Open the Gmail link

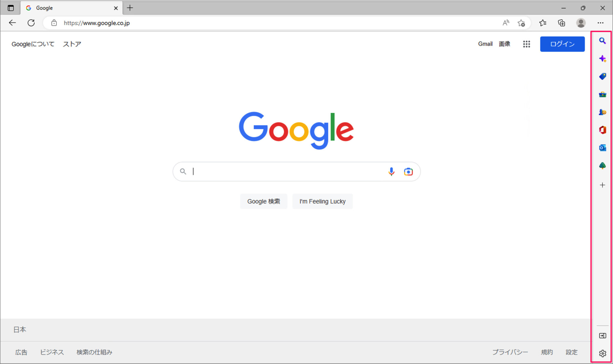pos(485,44)
